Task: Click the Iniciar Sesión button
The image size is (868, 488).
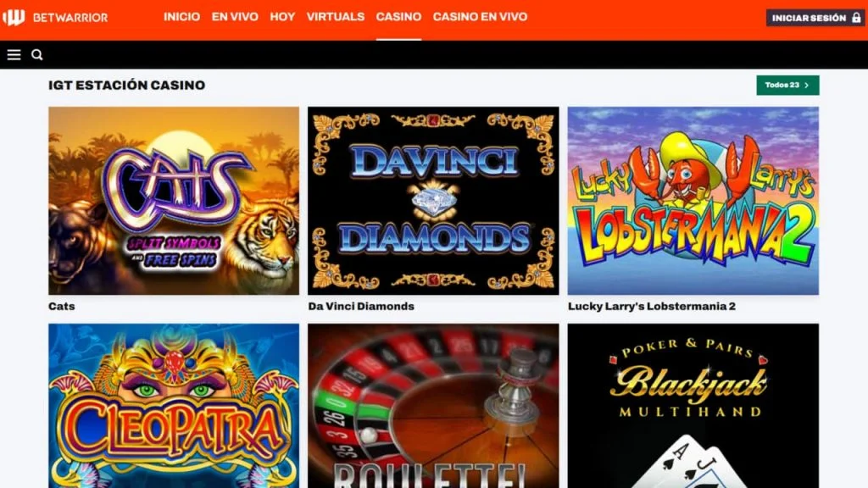Action: [815, 18]
